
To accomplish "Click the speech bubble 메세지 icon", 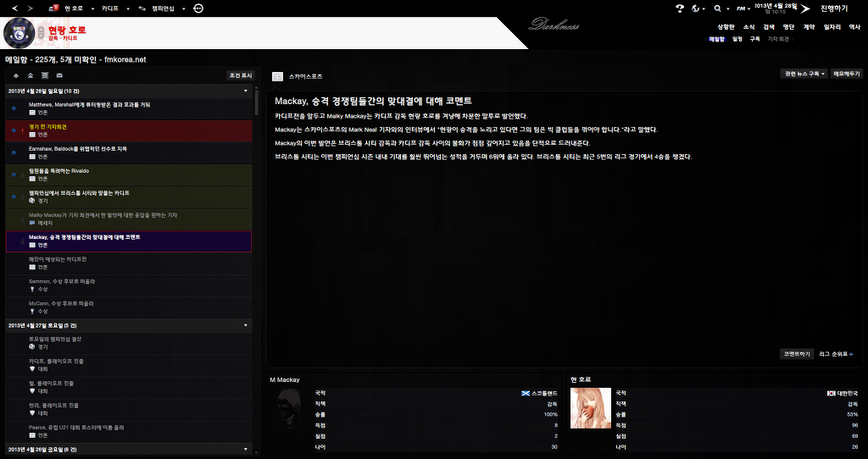I will pos(32,223).
